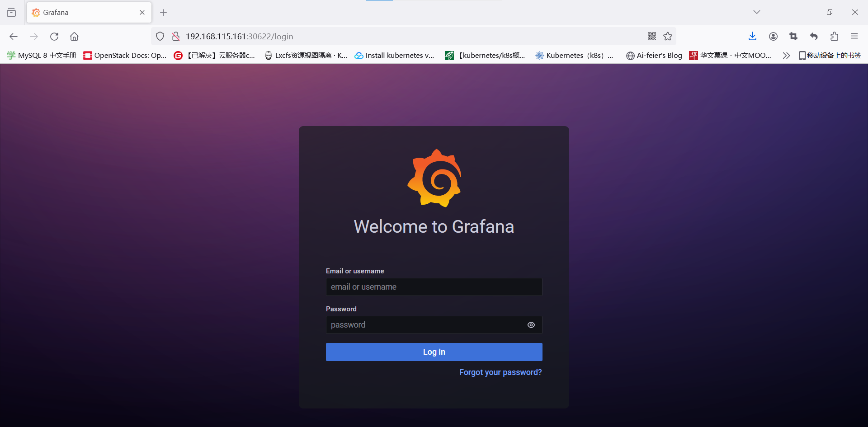
Task: Open the 华文慕课 bookmark
Action: pyautogui.click(x=731, y=56)
